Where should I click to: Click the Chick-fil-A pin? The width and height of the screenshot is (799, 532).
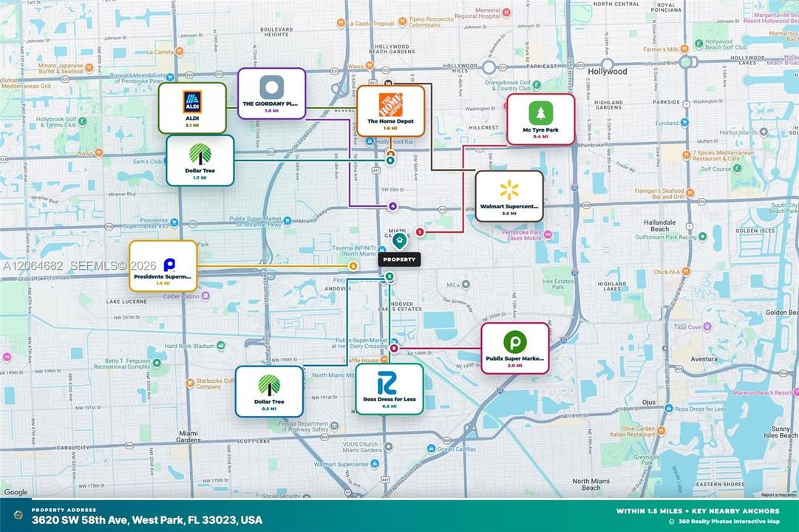click(686, 271)
